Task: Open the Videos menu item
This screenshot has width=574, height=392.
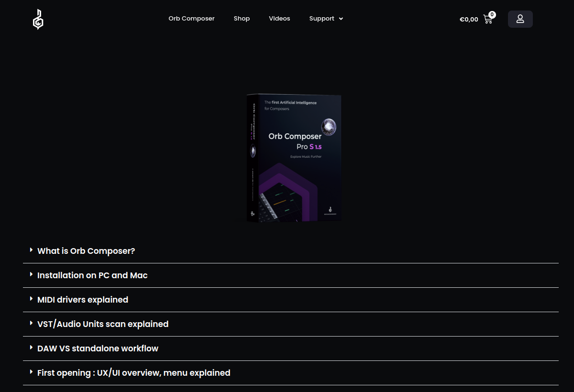Action: point(279,19)
